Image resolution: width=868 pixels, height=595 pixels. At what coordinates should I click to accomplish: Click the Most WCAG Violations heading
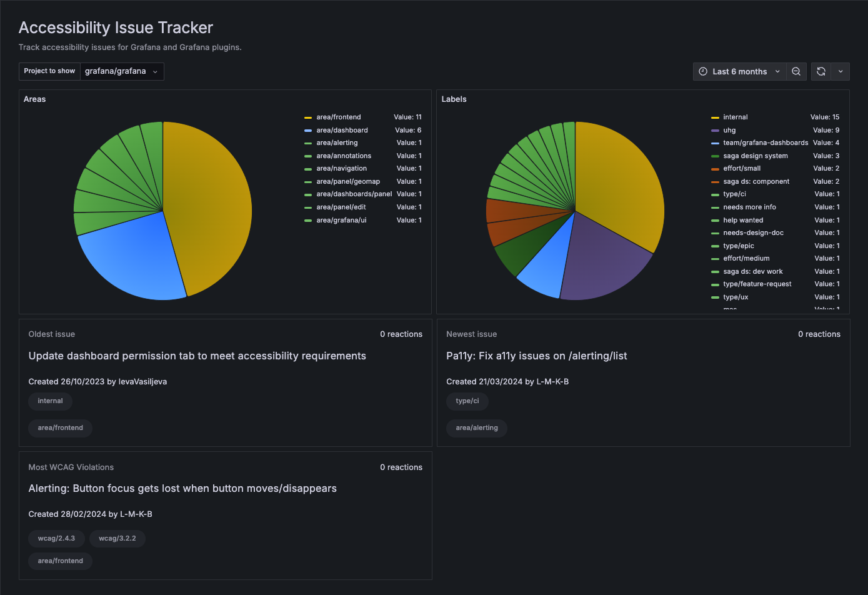[x=71, y=467]
